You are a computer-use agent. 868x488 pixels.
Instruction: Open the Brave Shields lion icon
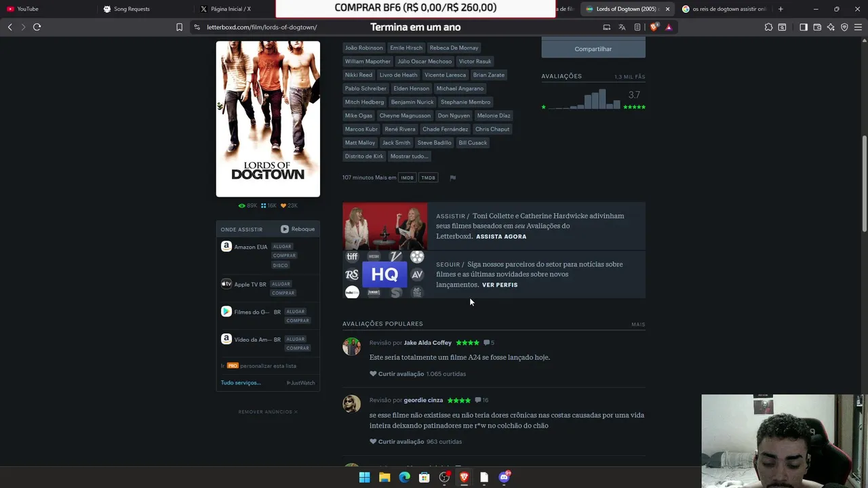tap(654, 27)
